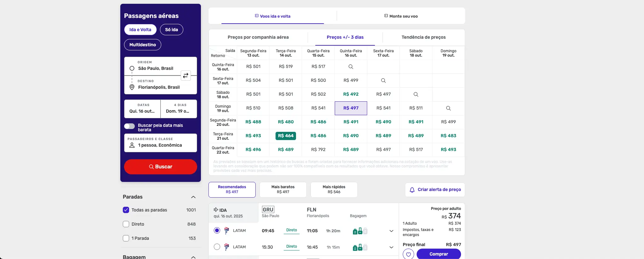Collapse the Paradas filter section

193,197
